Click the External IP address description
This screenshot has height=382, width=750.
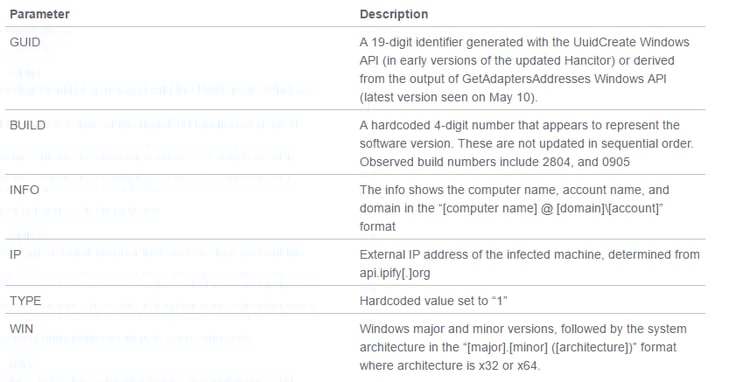coord(529,254)
